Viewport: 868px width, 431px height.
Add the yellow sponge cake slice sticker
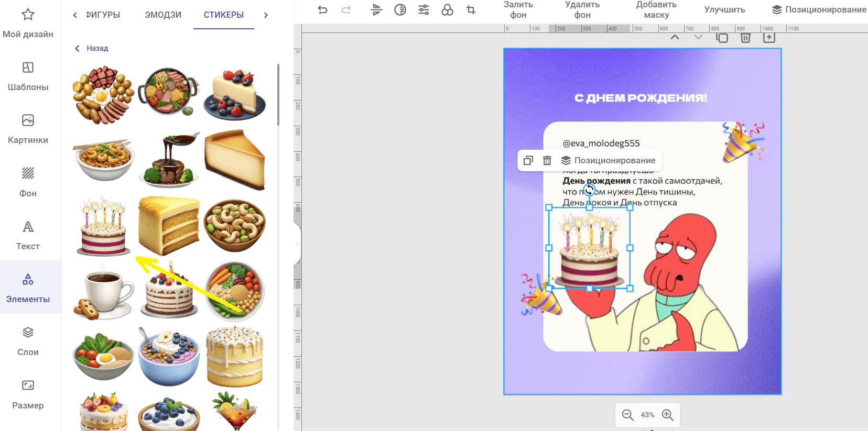(x=169, y=225)
